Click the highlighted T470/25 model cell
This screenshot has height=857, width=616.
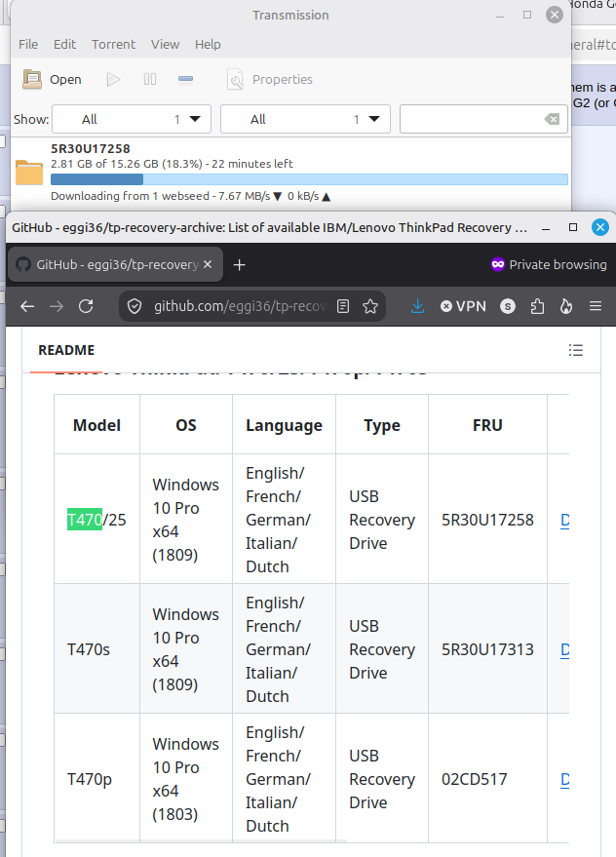pyautogui.click(x=96, y=520)
